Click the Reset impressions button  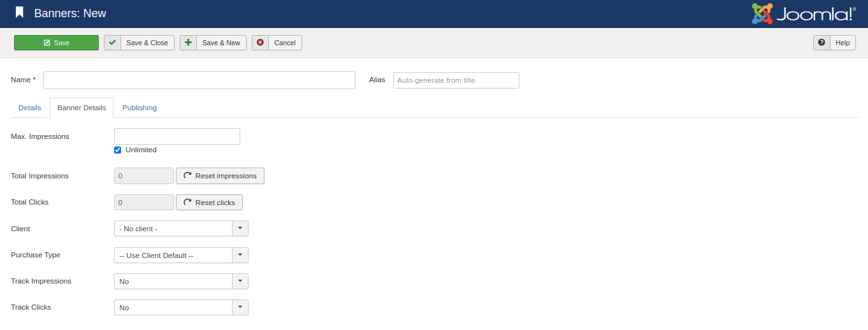tap(220, 176)
